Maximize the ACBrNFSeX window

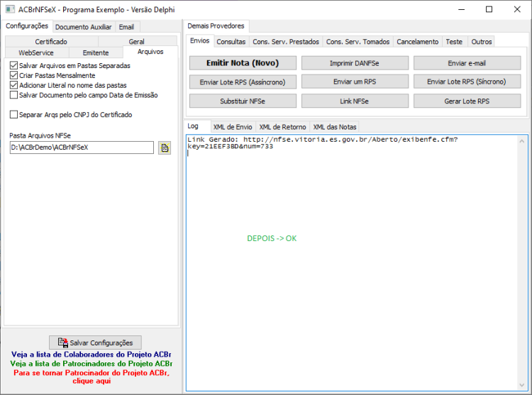489,9
